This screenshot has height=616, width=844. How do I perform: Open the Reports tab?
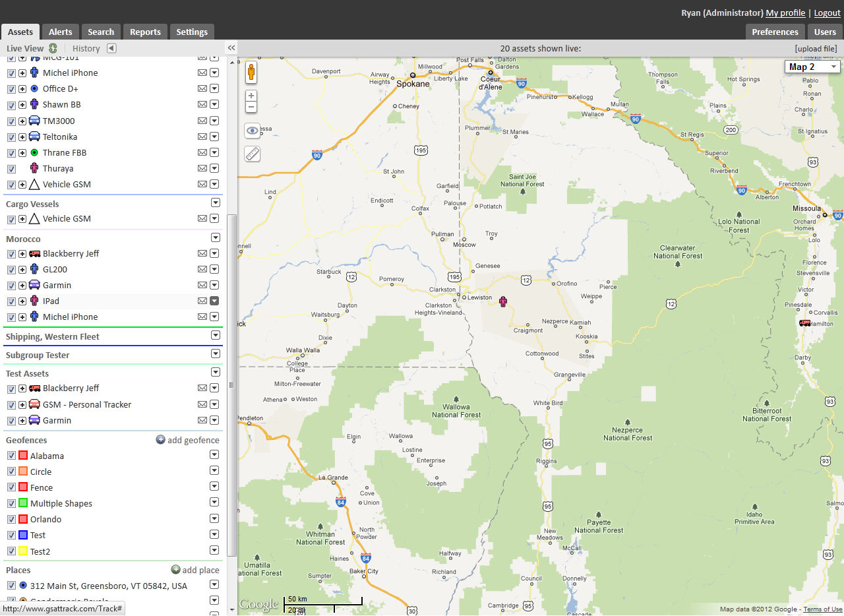(145, 32)
